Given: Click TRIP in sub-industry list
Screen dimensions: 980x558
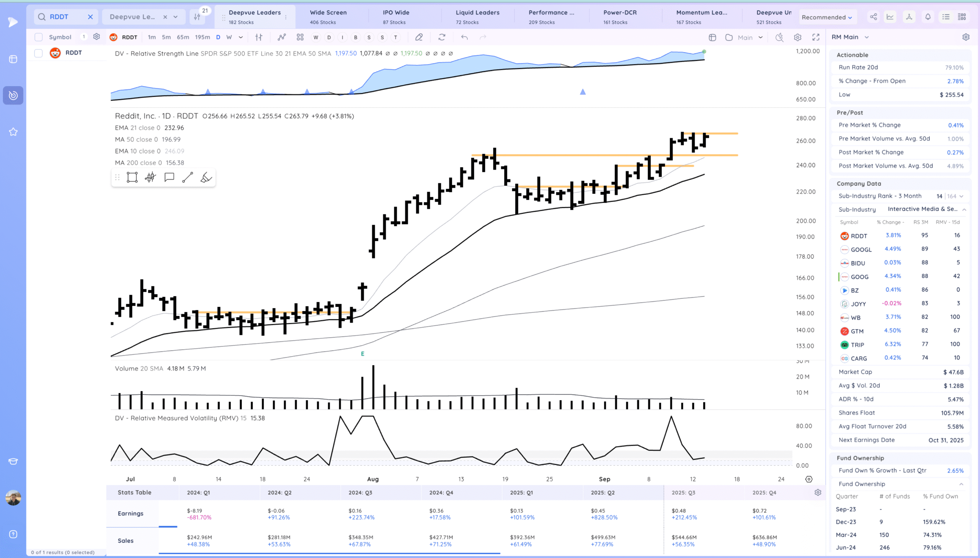Looking at the screenshot, I should [x=857, y=345].
